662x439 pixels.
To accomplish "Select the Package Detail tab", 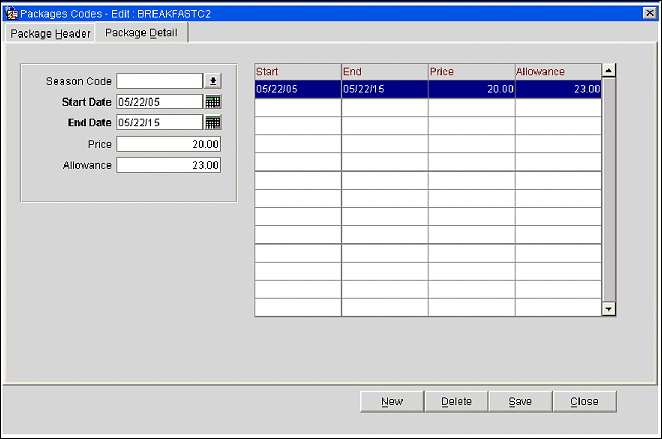I will point(141,33).
